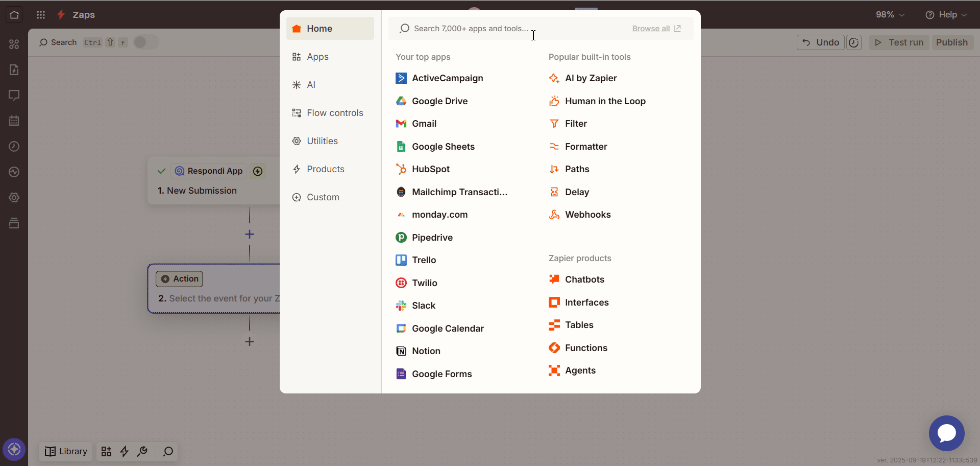Switch to the Home category
Viewport: 980px width, 466px height.
point(330,29)
